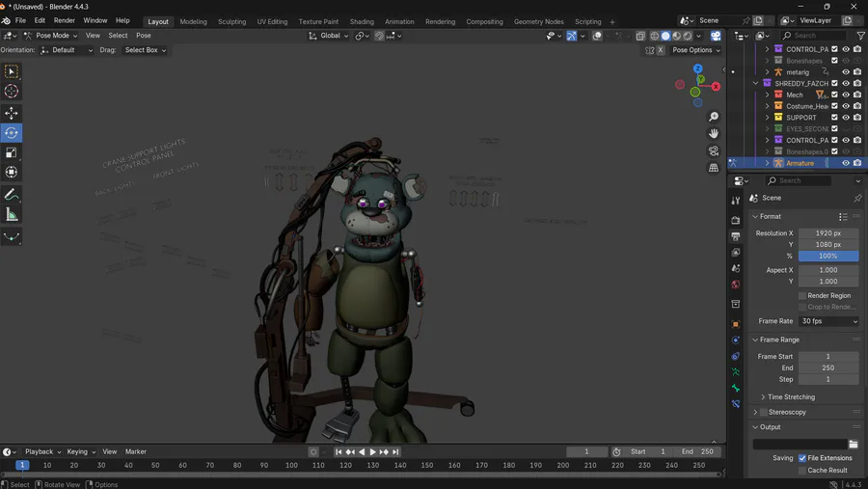Toggle visibility of metarig object
The height and width of the screenshot is (489, 868).
click(845, 72)
